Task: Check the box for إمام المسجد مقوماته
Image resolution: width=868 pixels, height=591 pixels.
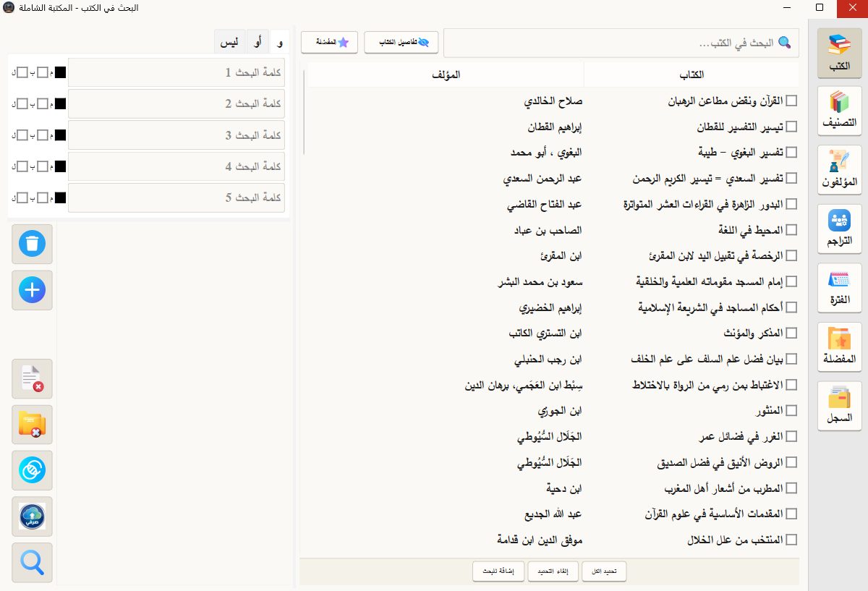Action: pyautogui.click(x=791, y=281)
